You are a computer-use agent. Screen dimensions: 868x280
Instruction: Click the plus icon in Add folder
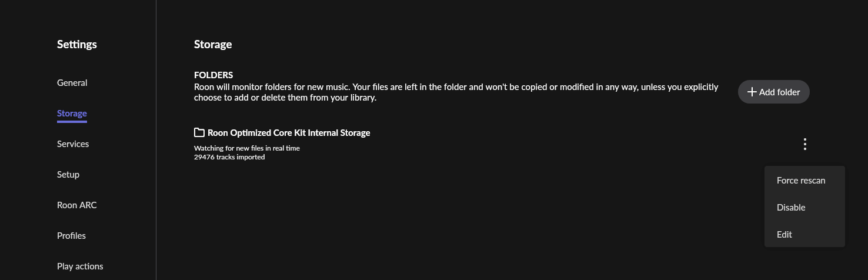(x=752, y=92)
